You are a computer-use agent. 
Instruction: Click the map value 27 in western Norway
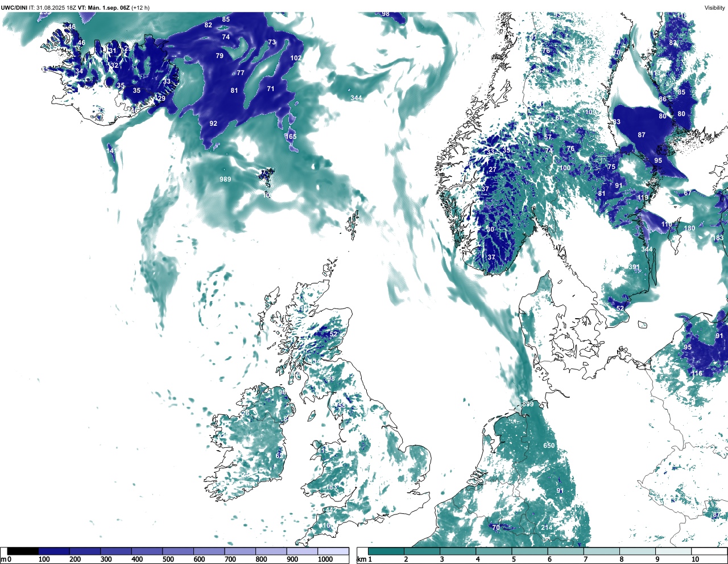[x=493, y=170]
